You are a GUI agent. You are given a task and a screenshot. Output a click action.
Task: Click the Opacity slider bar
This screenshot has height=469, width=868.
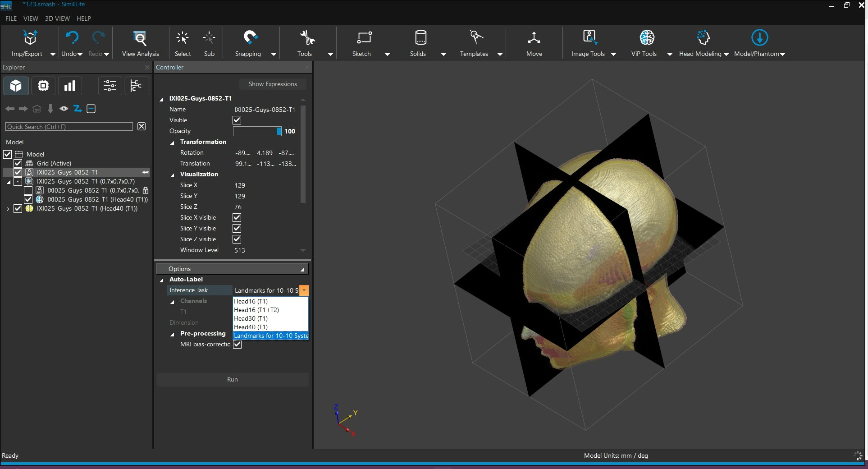click(x=257, y=131)
